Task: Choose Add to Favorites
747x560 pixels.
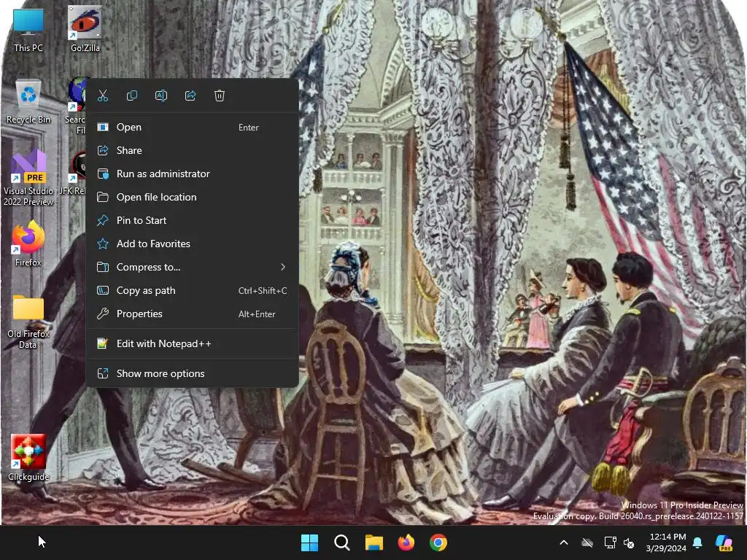Action: [x=192, y=244]
